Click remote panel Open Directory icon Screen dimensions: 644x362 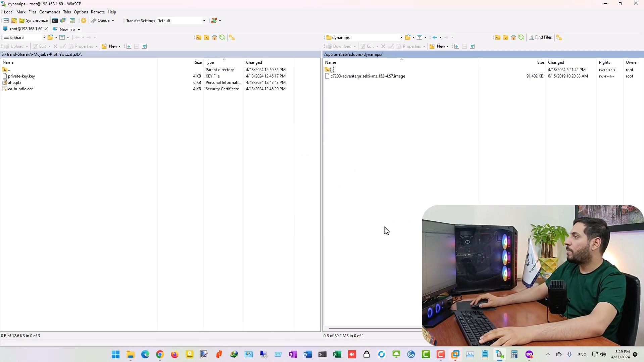pos(408,37)
